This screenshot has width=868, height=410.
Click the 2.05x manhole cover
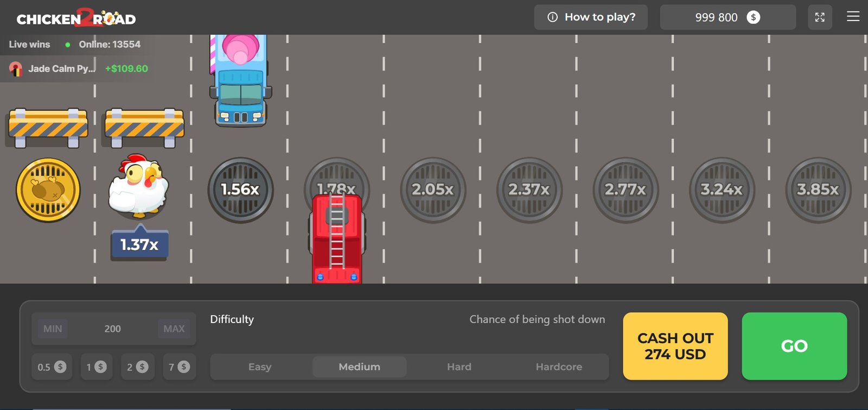pyautogui.click(x=433, y=190)
